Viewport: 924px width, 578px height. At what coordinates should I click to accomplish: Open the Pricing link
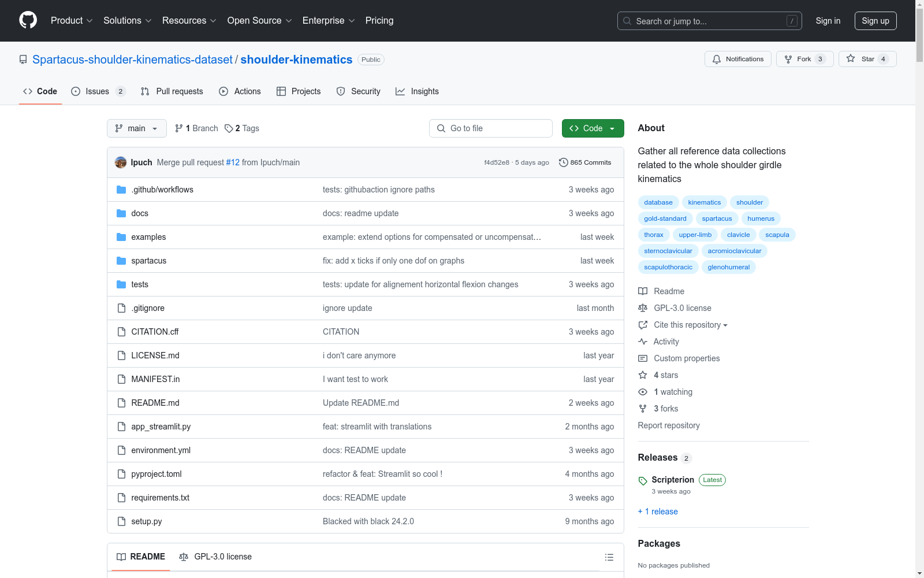click(x=379, y=20)
